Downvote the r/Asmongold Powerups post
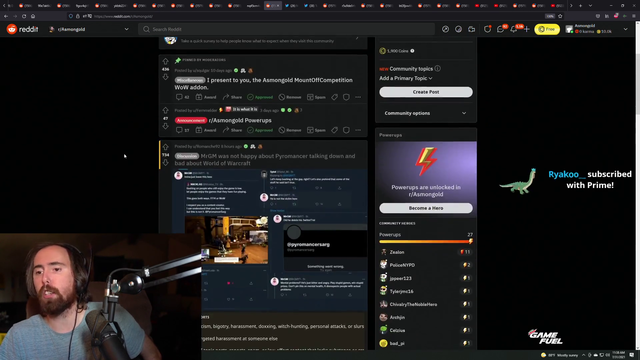The width and height of the screenshot is (640, 360). 165,126
